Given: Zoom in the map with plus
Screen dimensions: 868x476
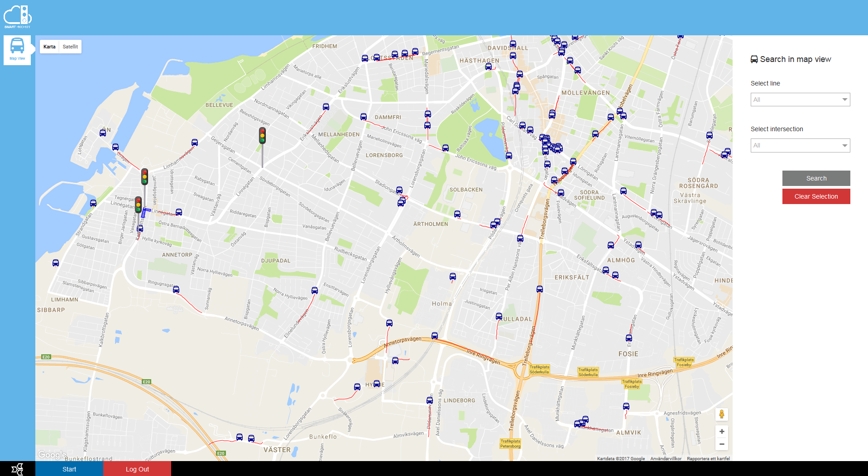Looking at the screenshot, I should coord(722,431).
